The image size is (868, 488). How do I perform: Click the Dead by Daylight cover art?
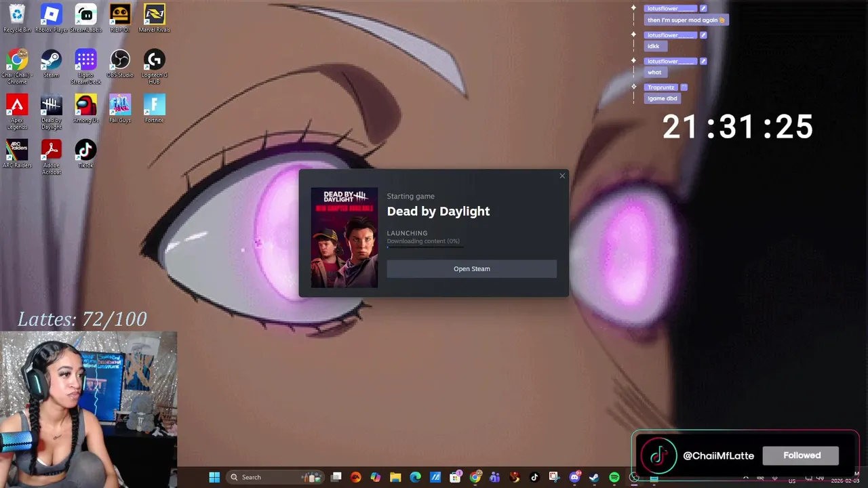pyautogui.click(x=344, y=237)
